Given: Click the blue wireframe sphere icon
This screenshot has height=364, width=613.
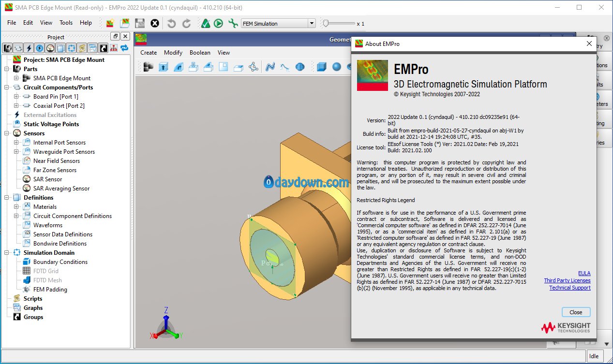Looking at the screenshot, I should [x=300, y=67].
